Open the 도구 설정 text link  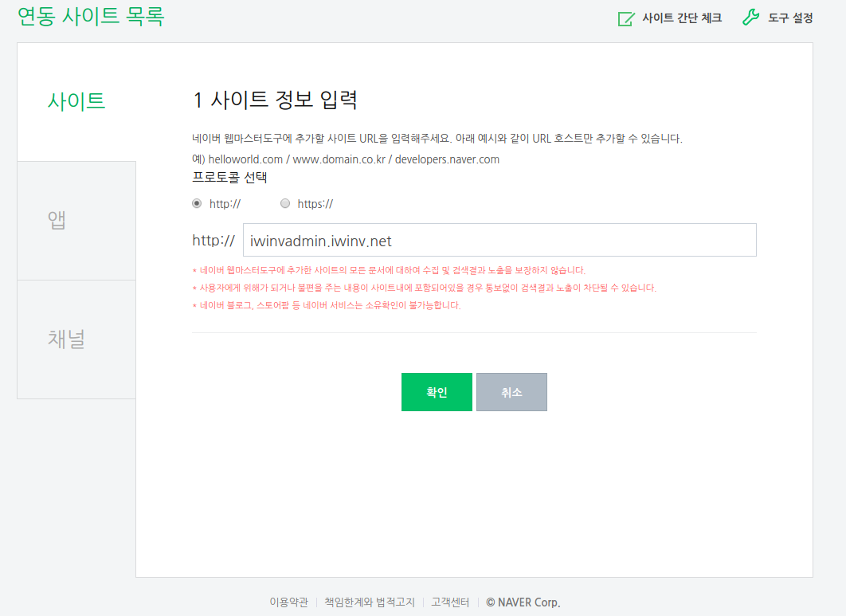pyautogui.click(x=790, y=18)
